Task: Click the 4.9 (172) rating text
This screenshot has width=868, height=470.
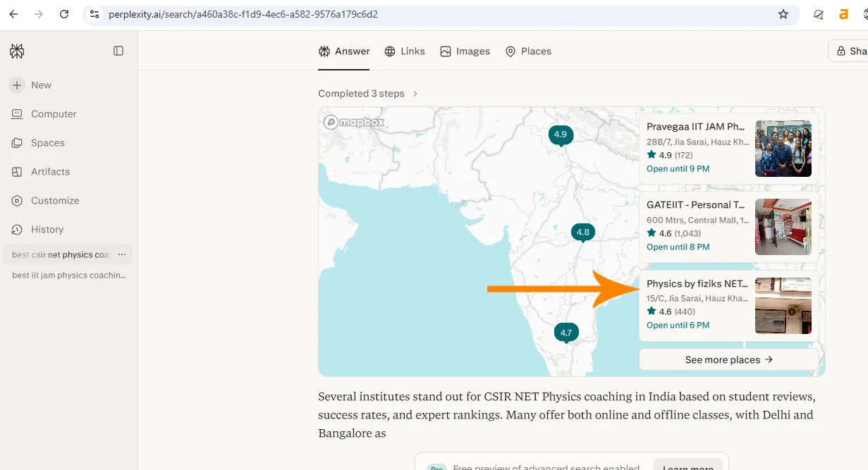Action: 670,155
